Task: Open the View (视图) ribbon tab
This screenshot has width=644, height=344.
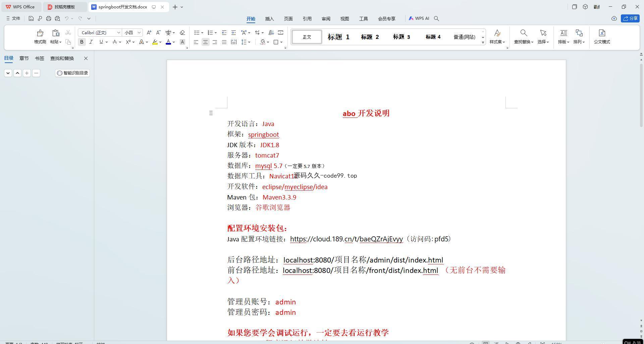Action: 345,19
